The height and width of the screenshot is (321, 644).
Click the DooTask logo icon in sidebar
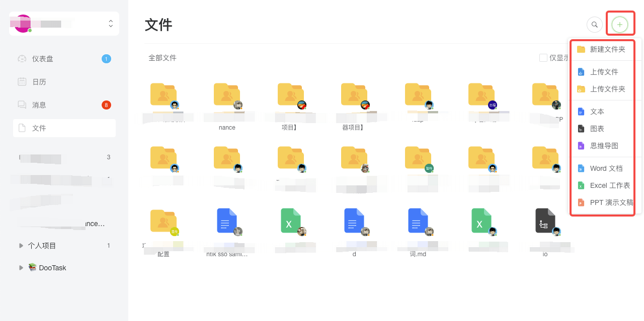[32, 267]
